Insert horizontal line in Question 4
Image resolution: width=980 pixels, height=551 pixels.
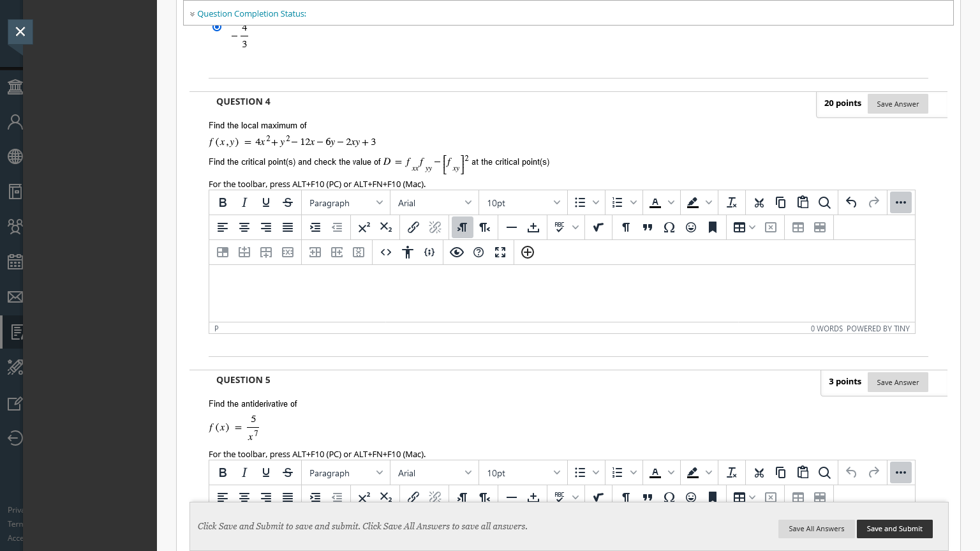click(512, 227)
